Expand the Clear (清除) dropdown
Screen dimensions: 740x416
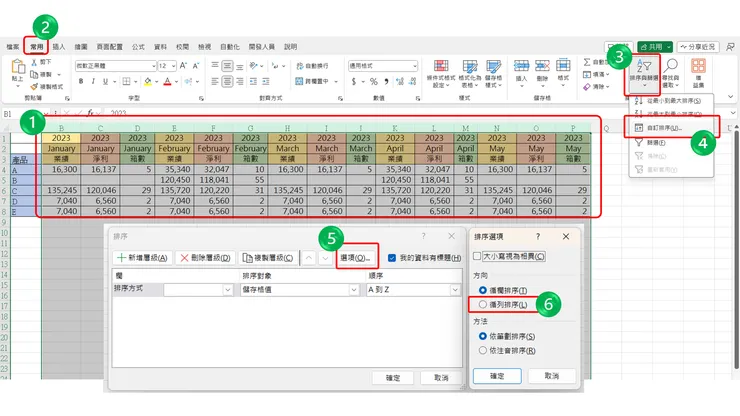[x=608, y=86]
